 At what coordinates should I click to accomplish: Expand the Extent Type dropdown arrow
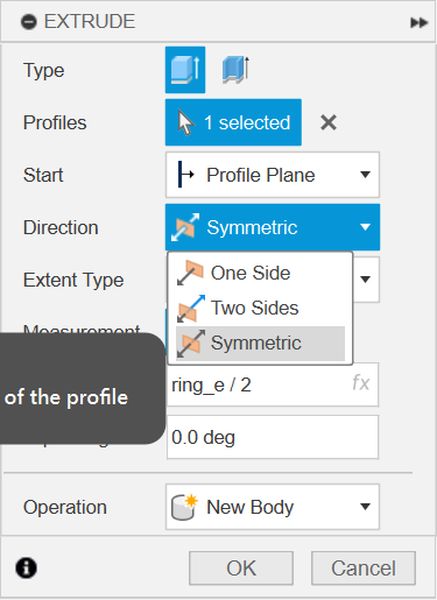point(365,279)
